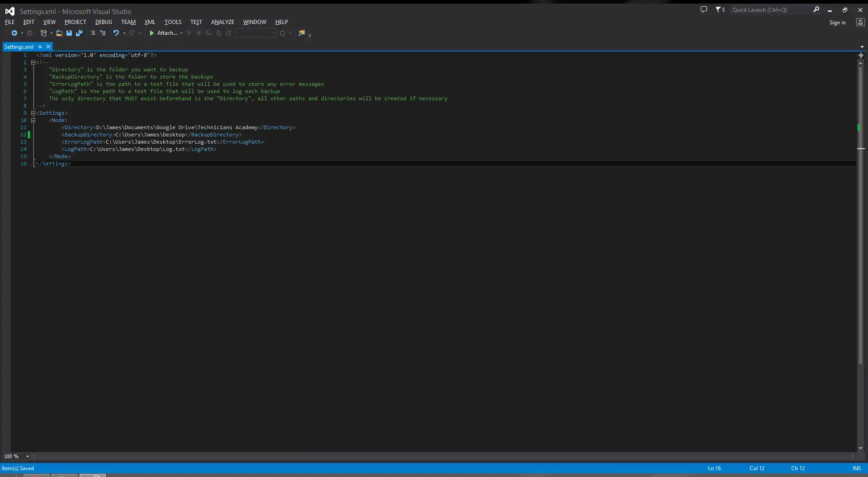Click the Redo icon
The width and height of the screenshot is (868, 477).
(x=132, y=33)
